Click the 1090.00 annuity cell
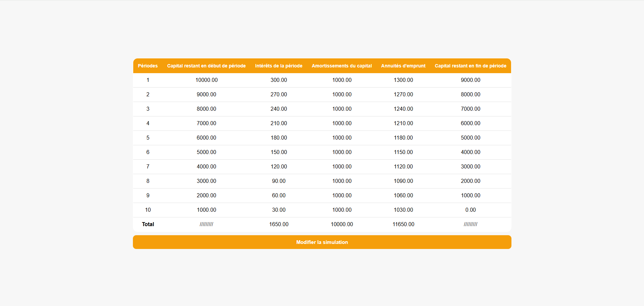Viewport: 644px width, 306px height. 403,181
